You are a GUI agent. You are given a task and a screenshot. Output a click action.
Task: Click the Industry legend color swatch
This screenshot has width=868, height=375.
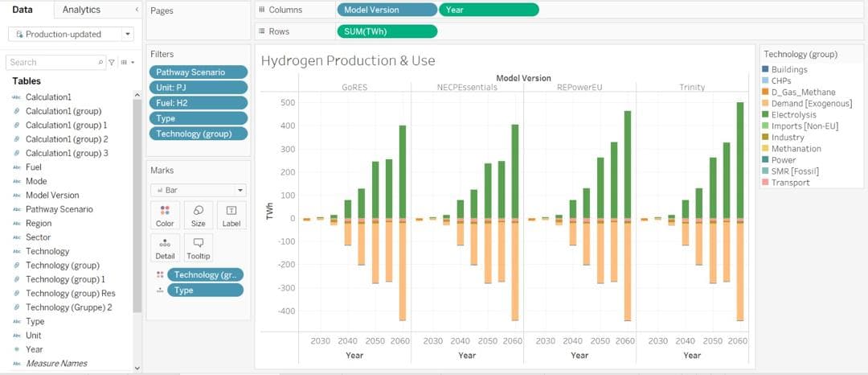(765, 138)
